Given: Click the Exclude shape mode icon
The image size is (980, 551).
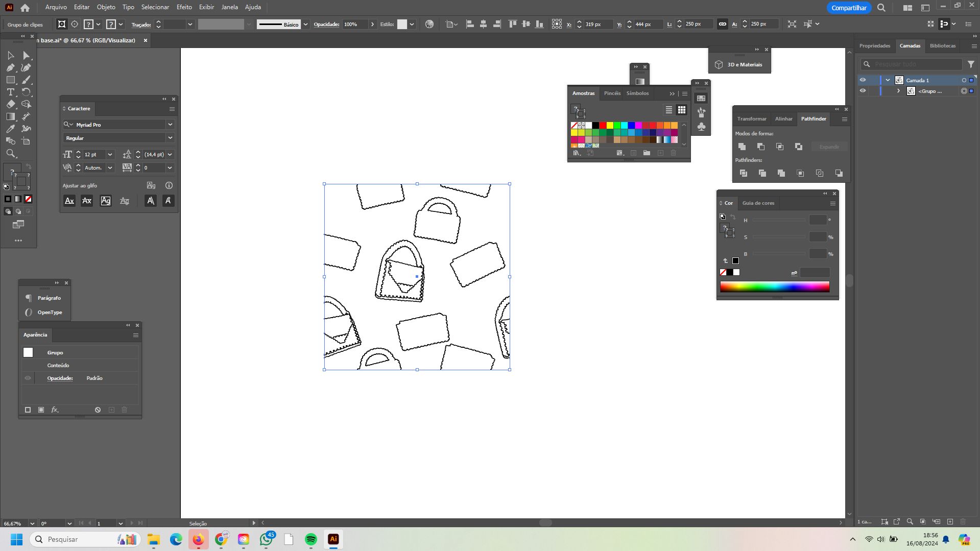Looking at the screenshot, I should point(799,147).
